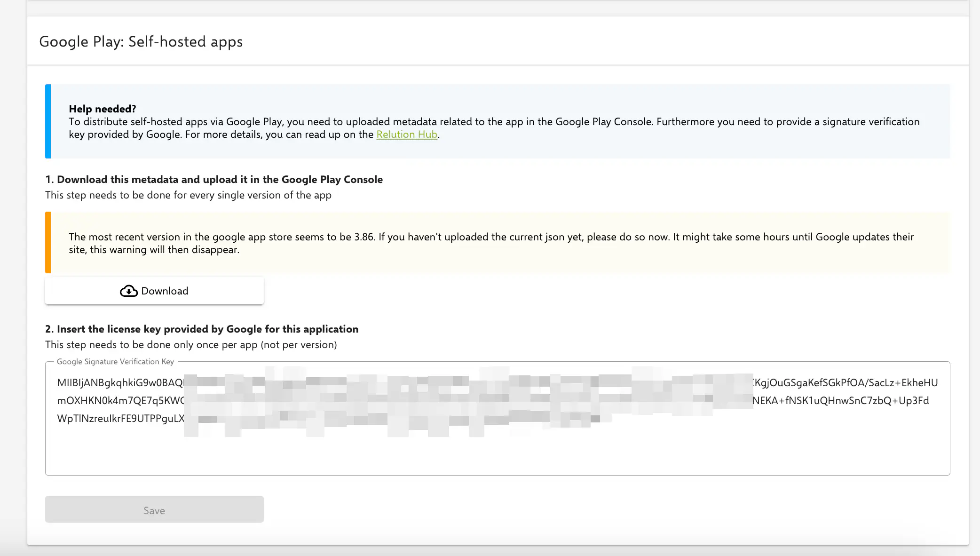Click the 'Help needed?' heading
The width and height of the screenshot is (980, 556).
coord(103,109)
